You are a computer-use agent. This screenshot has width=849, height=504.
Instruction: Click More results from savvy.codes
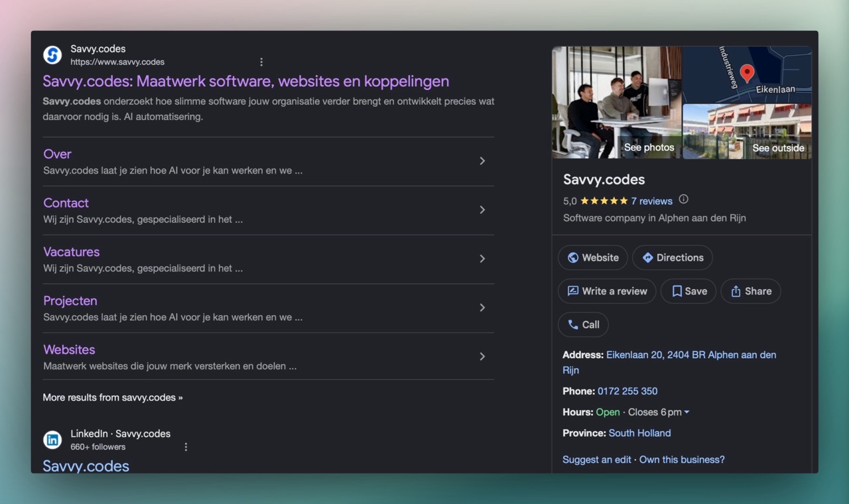pos(113,397)
